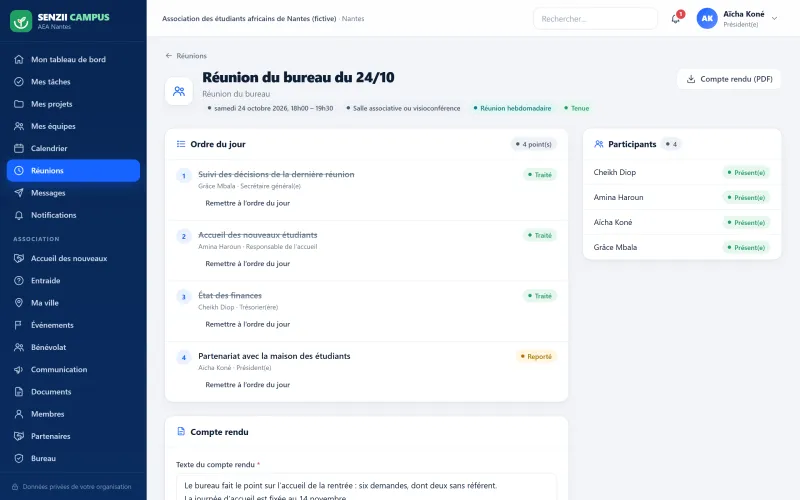
Task: Click the Reporté status badge on Partenariat
Action: [x=536, y=357]
